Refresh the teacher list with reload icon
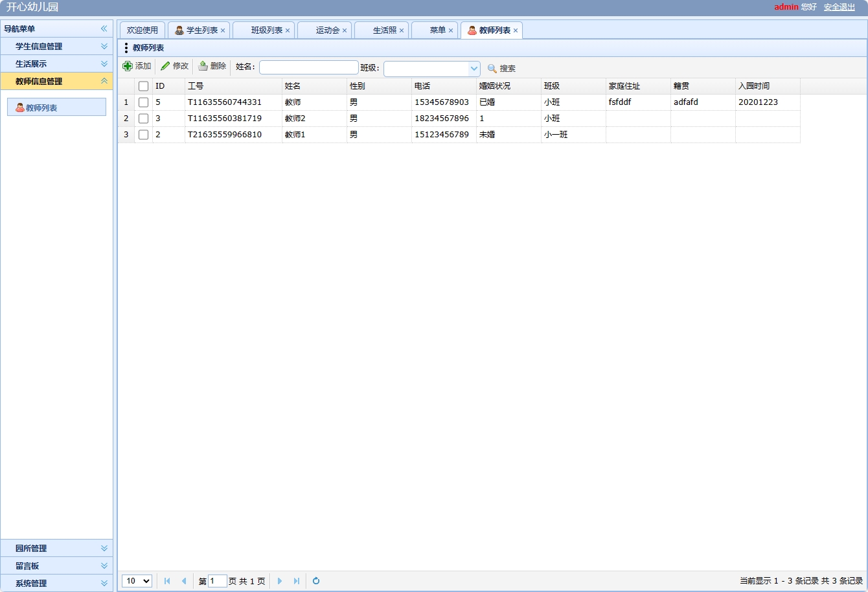Image resolution: width=868 pixels, height=592 pixels. tap(316, 581)
